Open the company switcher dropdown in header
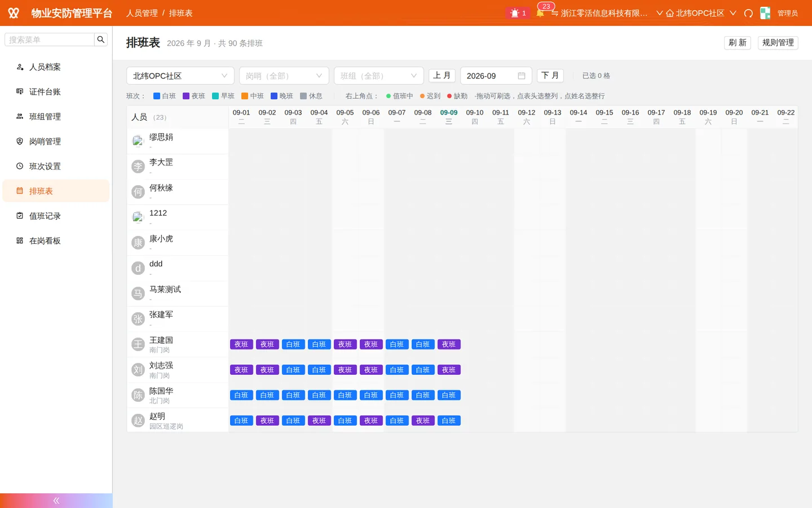This screenshot has width=812, height=508. (x=607, y=13)
